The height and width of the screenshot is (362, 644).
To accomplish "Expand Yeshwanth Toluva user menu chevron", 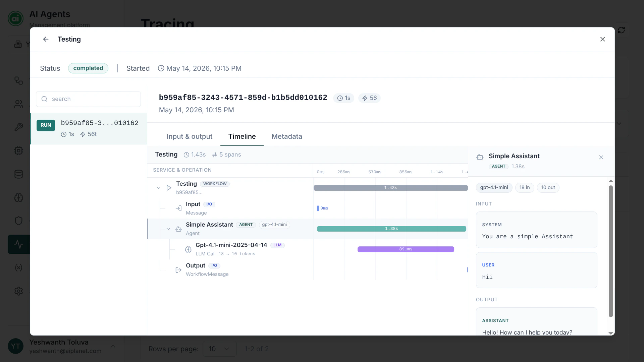I will pos(113,346).
